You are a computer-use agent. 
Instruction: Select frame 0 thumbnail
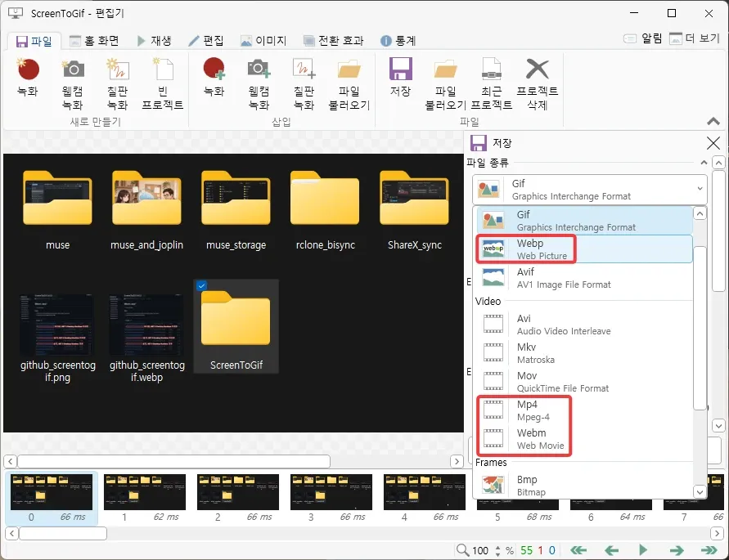tap(52, 498)
